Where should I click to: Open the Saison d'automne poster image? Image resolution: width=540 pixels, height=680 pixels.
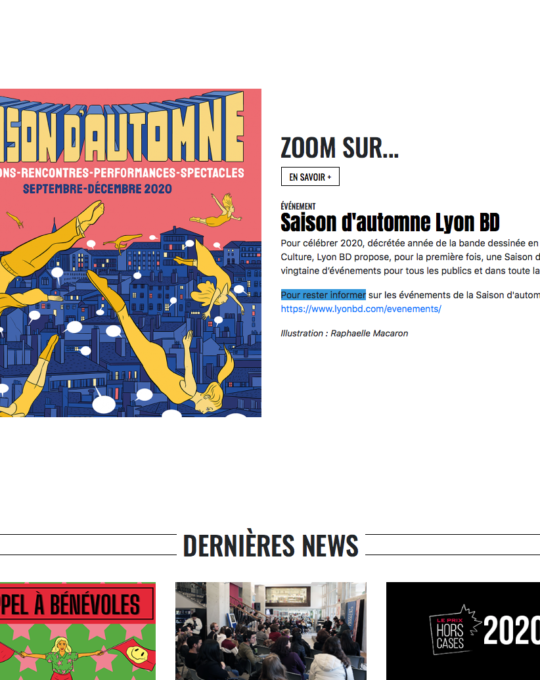[131, 253]
